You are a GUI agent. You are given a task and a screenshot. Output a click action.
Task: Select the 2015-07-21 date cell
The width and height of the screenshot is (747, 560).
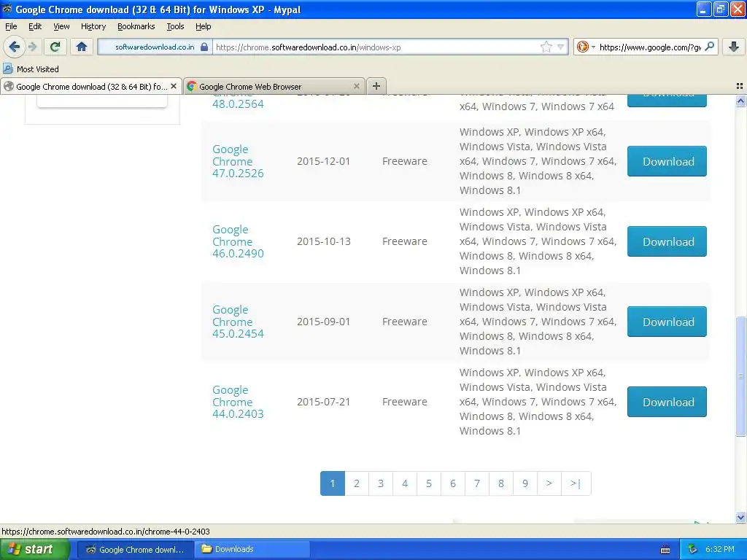pos(323,402)
